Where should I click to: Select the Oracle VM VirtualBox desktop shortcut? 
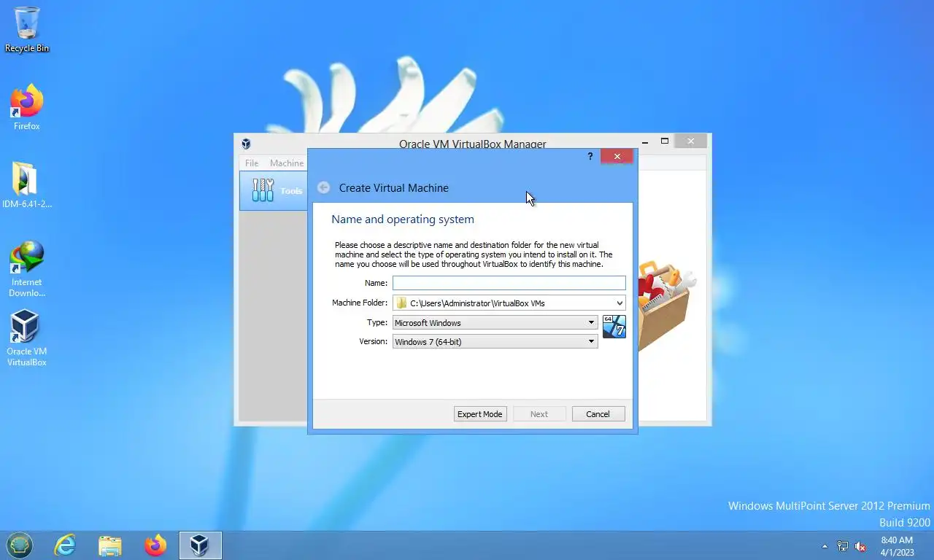click(x=27, y=338)
